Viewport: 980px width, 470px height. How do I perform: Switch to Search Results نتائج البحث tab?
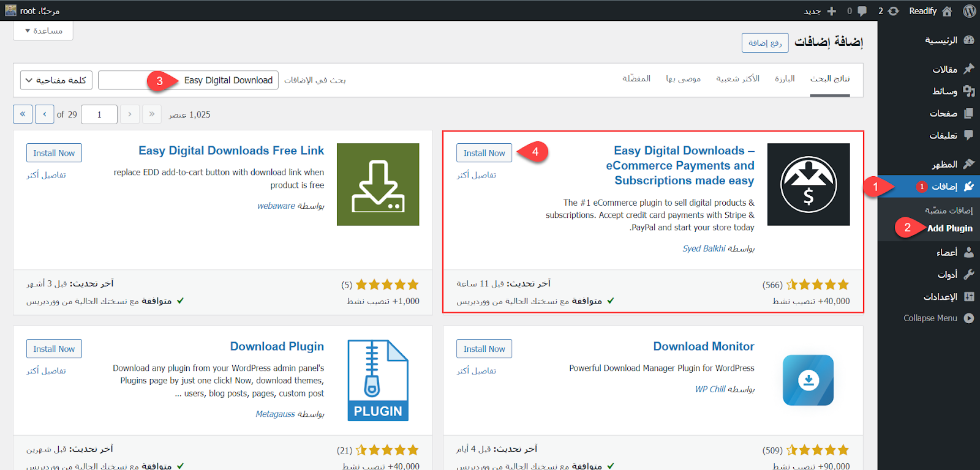(830, 79)
